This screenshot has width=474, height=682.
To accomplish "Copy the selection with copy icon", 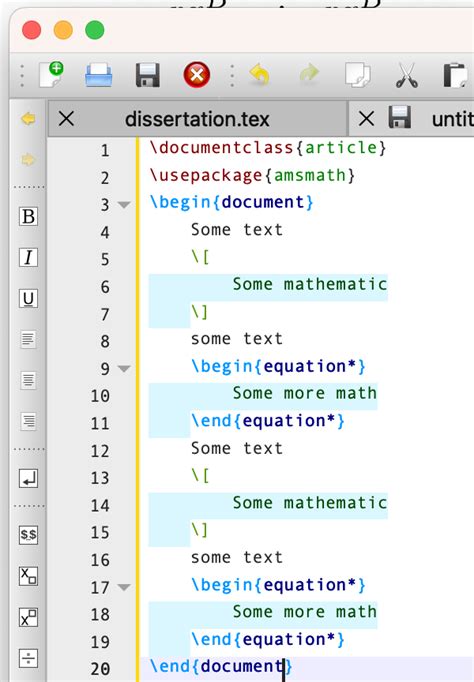I will [x=357, y=75].
